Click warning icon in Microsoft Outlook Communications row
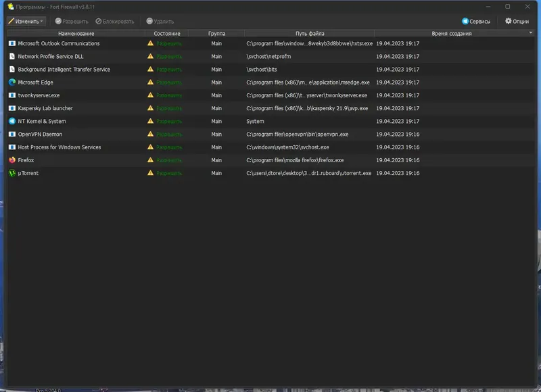The image size is (541, 392). (150, 43)
